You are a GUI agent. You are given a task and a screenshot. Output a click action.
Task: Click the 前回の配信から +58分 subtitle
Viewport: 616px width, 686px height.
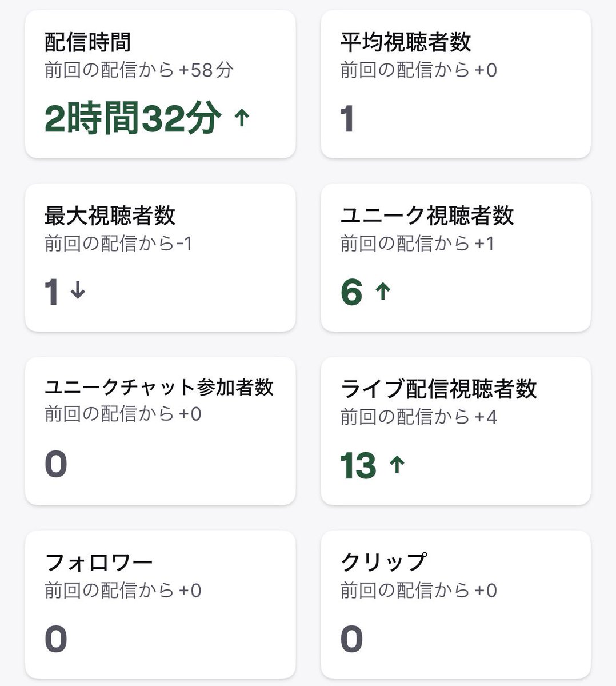(x=139, y=70)
